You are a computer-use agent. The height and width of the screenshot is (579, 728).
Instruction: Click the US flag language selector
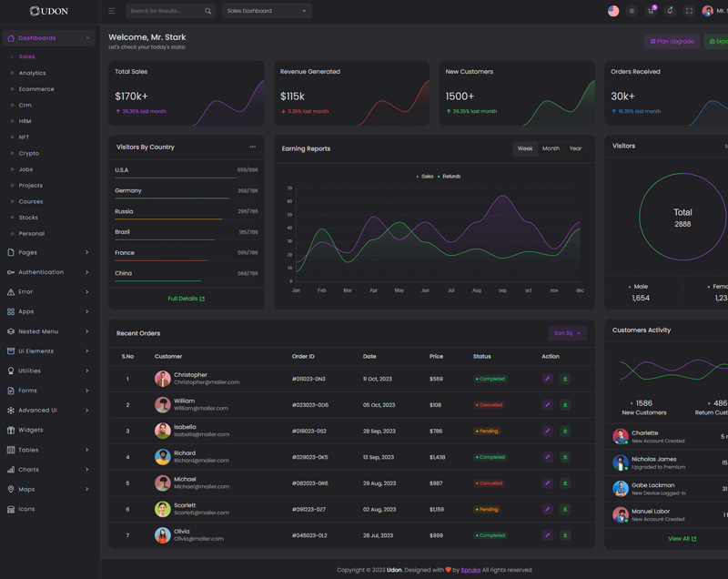tap(613, 11)
